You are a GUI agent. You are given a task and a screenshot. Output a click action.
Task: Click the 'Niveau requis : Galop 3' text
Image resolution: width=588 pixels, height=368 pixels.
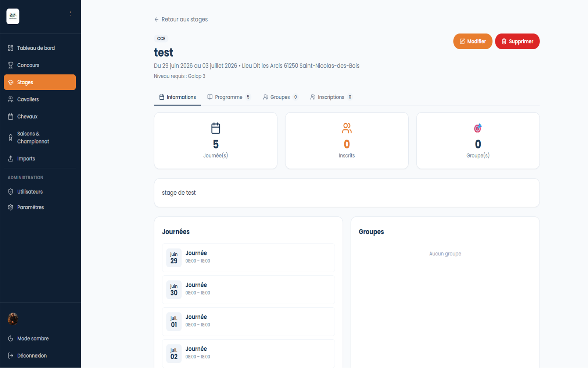click(180, 76)
